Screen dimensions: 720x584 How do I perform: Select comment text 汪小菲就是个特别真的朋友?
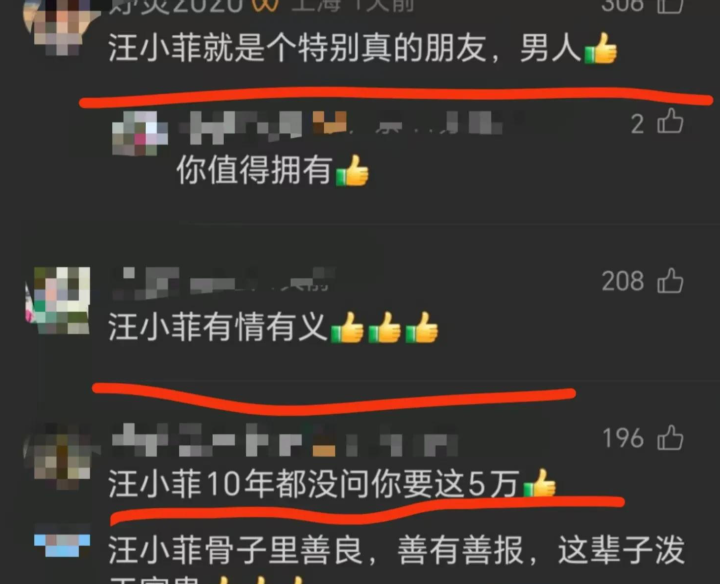click(297, 48)
